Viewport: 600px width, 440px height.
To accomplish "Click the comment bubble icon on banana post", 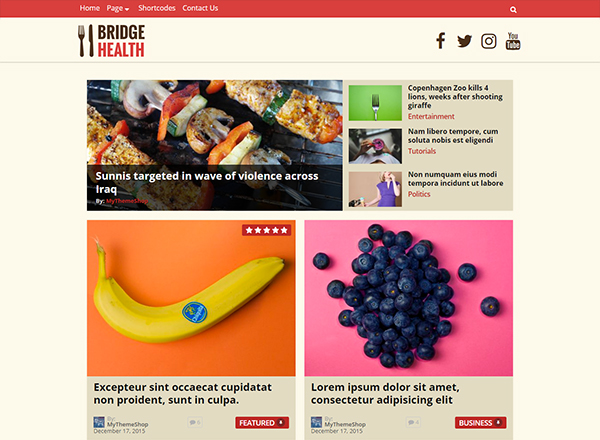I will point(195,422).
